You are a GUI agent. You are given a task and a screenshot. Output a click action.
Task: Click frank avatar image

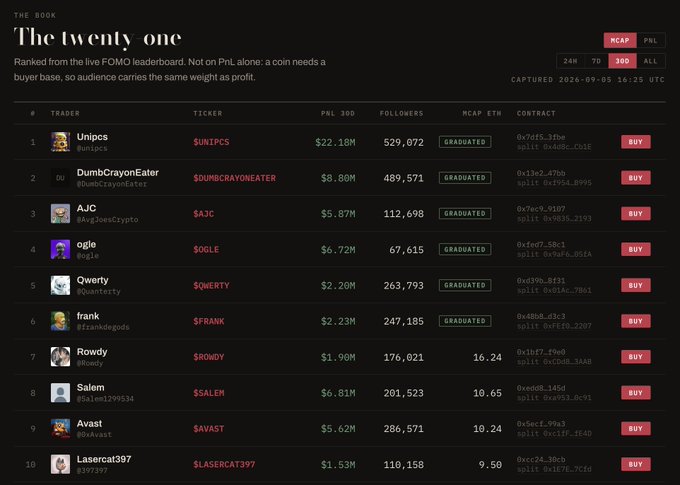[x=60, y=321]
